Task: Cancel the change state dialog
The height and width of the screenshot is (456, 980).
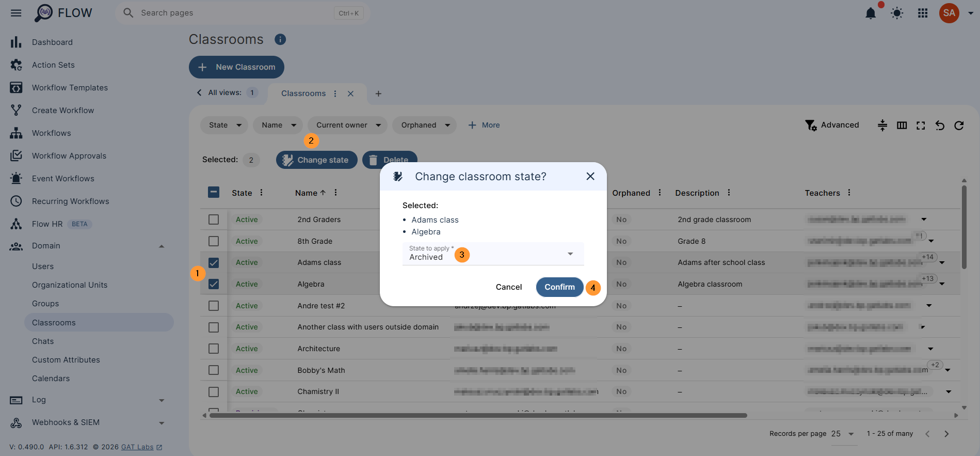Action: (x=509, y=287)
